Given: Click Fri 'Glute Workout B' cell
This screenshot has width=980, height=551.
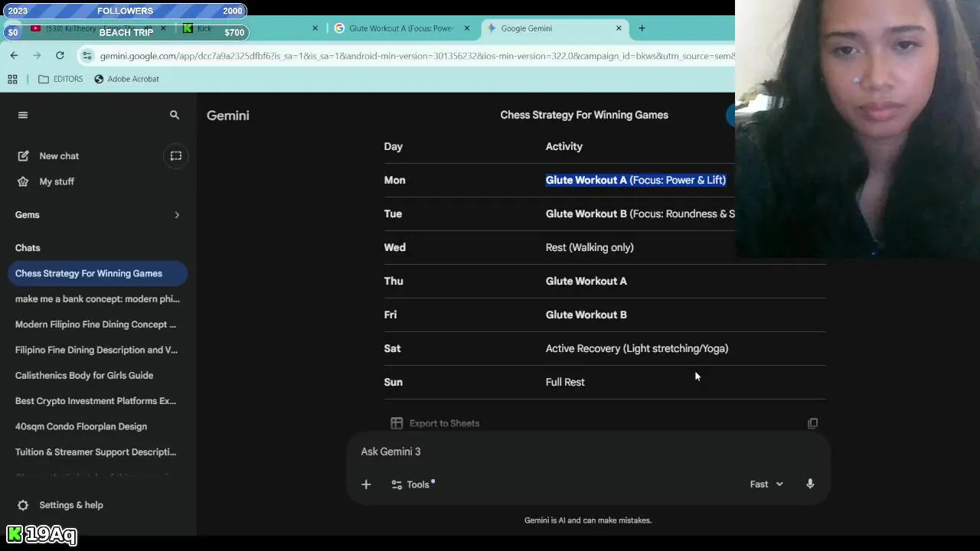Looking at the screenshot, I should pyautogui.click(x=586, y=315).
